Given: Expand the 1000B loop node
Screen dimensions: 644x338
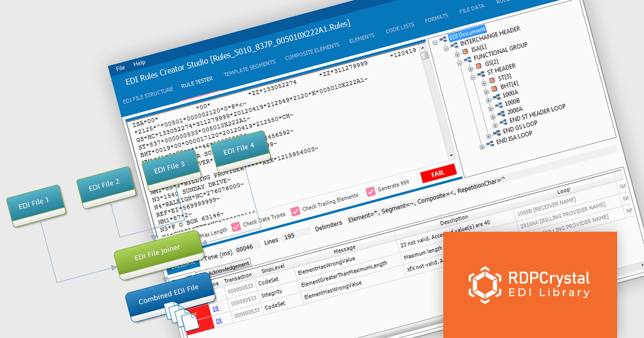Looking at the screenshot, I should [x=490, y=108].
